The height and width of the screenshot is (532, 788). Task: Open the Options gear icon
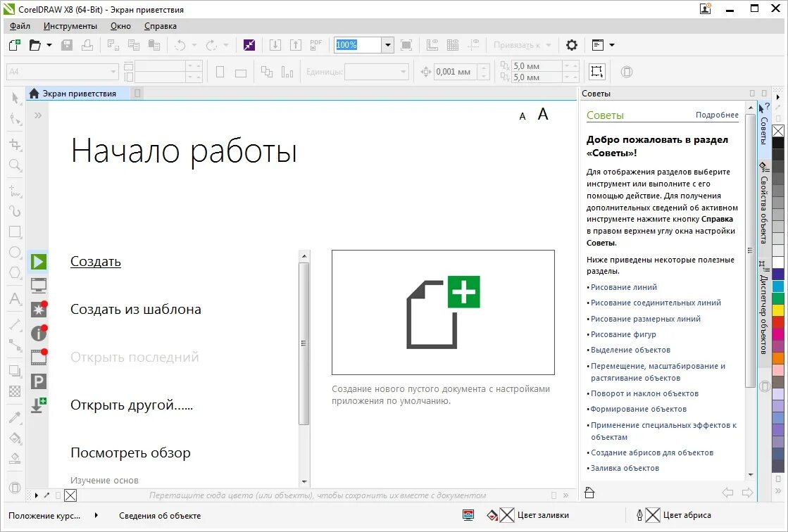571,45
